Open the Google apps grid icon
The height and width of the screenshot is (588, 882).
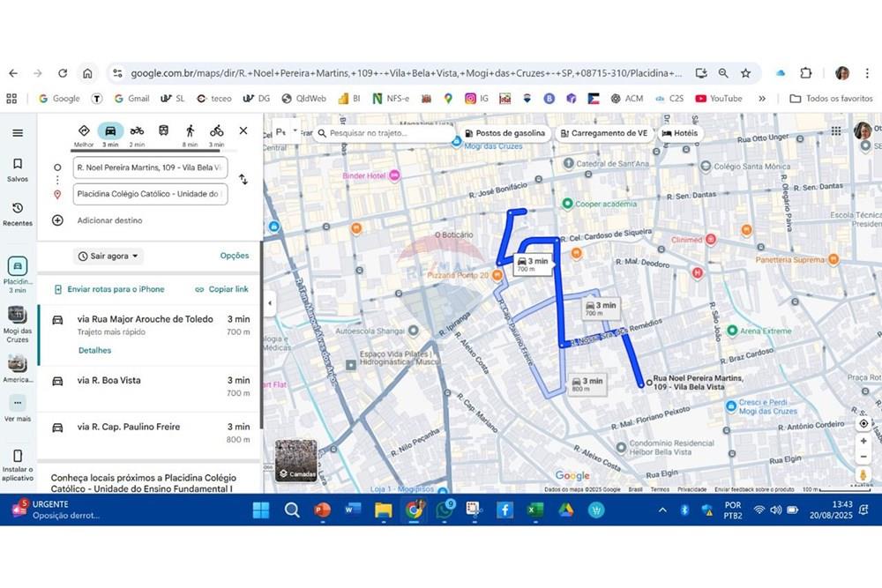tap(835, 131)
